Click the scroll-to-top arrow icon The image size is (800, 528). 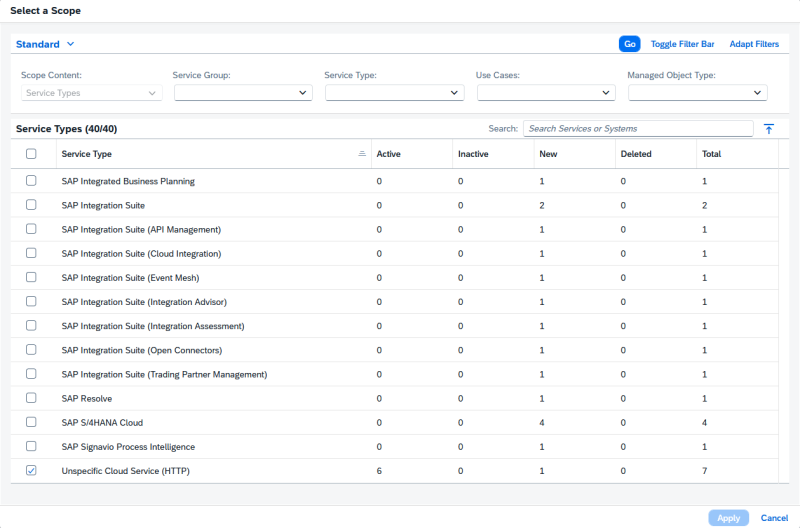pos(768,129)
